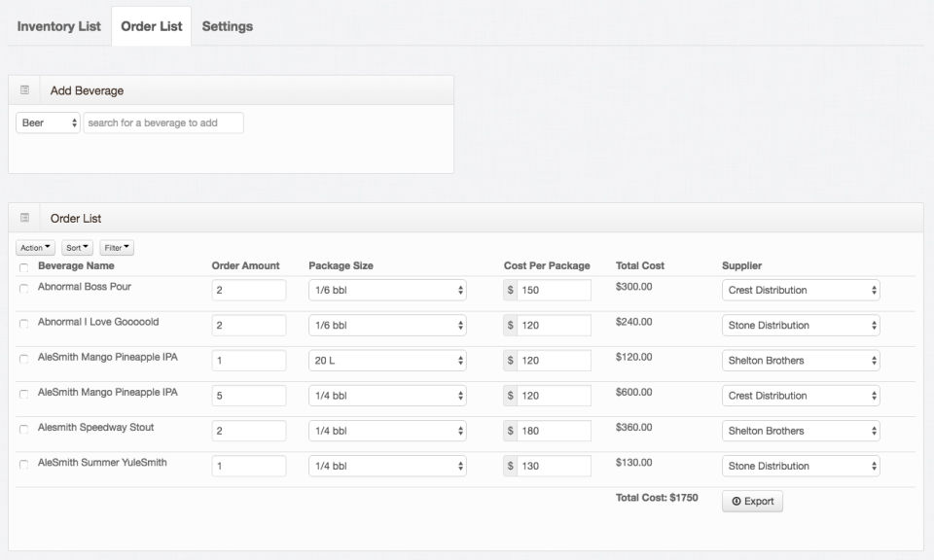Image resolution: width=934 pixels, height=560 pixels.
Task: Click the dollar sign on the Abnormal Boss Pour cost
Action: pyautogui.click(x=510, y=290)
